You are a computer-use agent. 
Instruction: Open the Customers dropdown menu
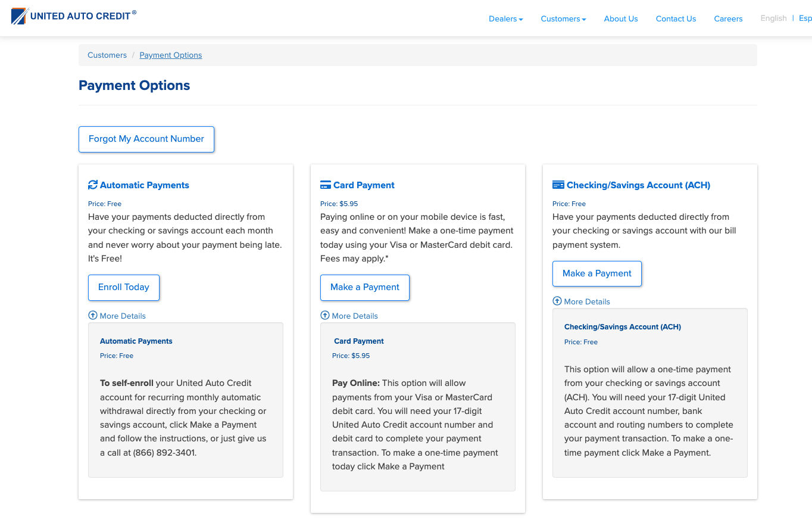click(563, 19)
